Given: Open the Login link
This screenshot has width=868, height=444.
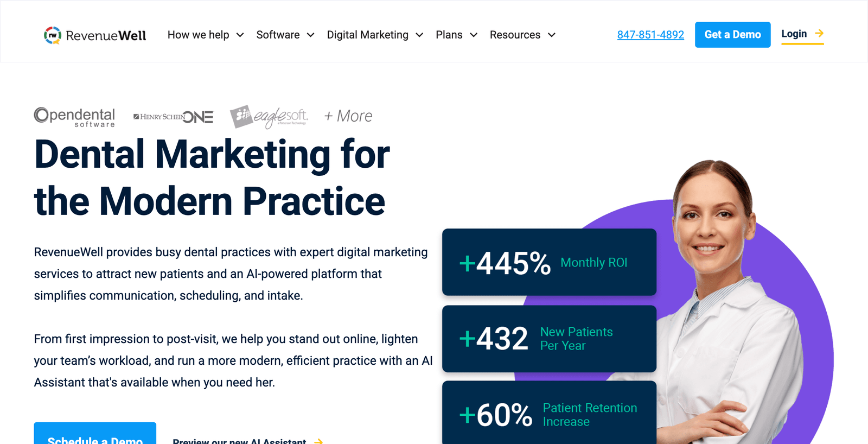Looking at the screenshot, I should click(x=794, y=34).
